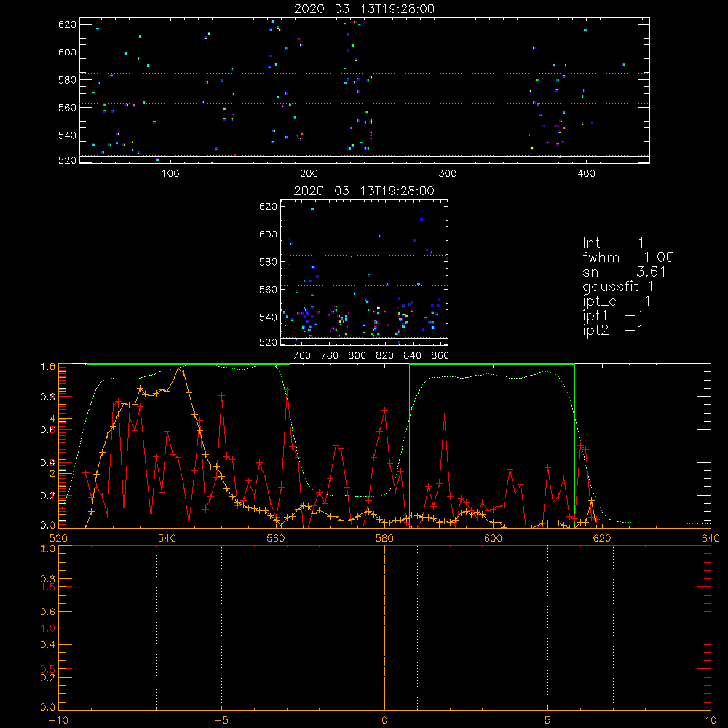728x728 pixels.
Task: Click red y-axis label 0.5 on bottom plot
Action: coord(48,669)
